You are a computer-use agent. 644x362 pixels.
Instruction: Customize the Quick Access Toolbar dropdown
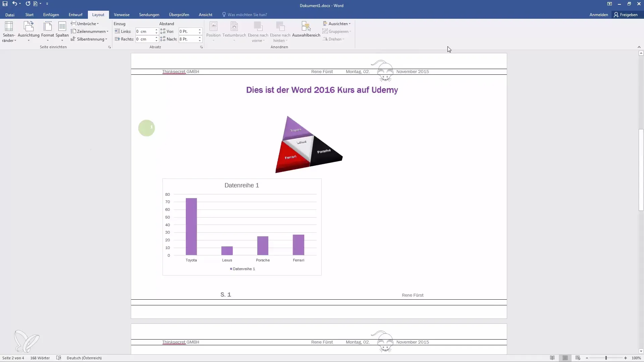[47, 4]
